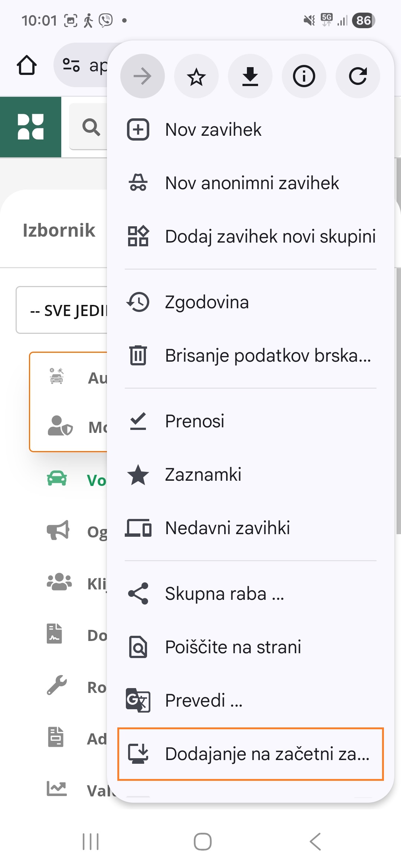Tap the magnifier search icon
Screen dimensions: 401x868
click(91, 127)
